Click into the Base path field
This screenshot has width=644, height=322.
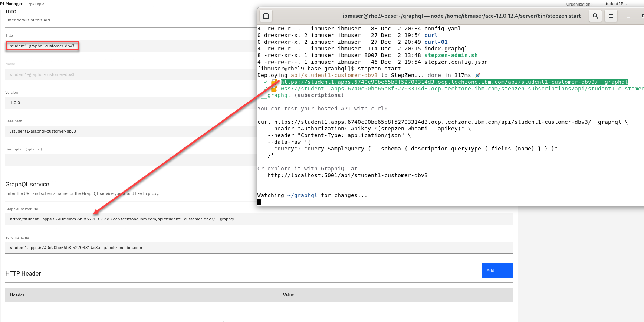130,131
